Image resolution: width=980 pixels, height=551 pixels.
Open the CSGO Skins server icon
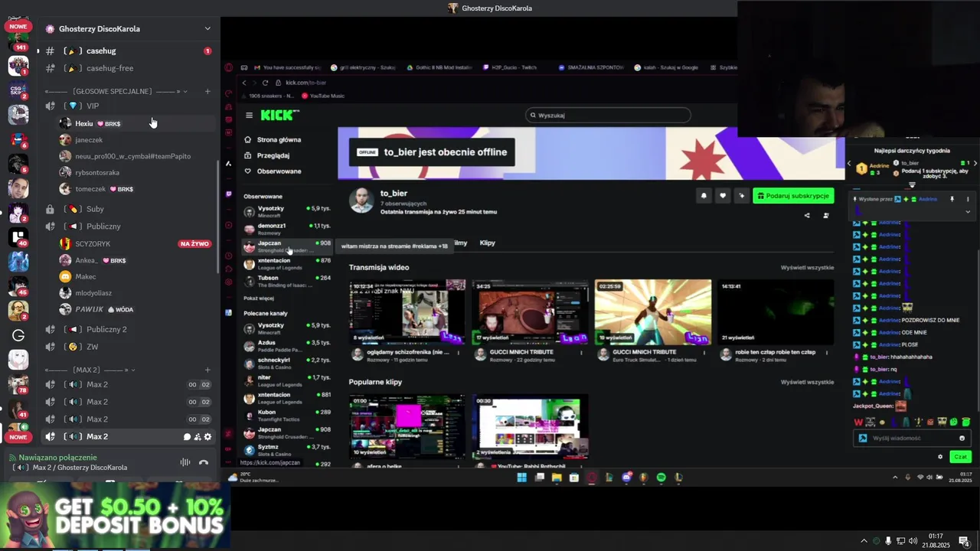click(18, 90)
